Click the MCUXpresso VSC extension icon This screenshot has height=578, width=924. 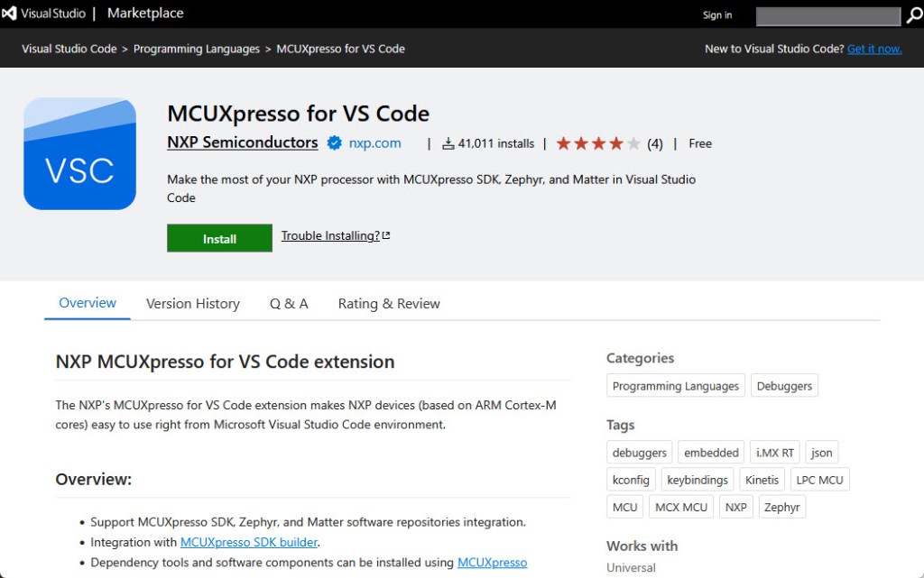click(79, 153)
